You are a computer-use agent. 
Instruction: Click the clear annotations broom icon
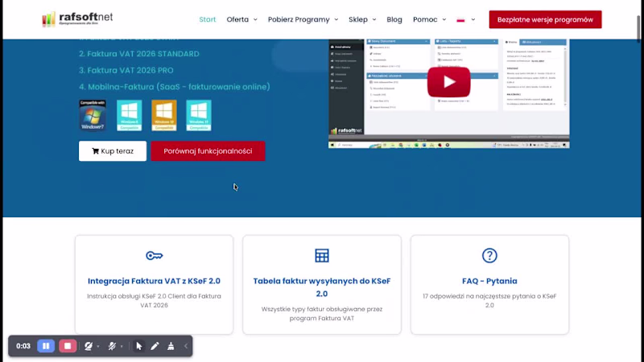coord(171,346)
